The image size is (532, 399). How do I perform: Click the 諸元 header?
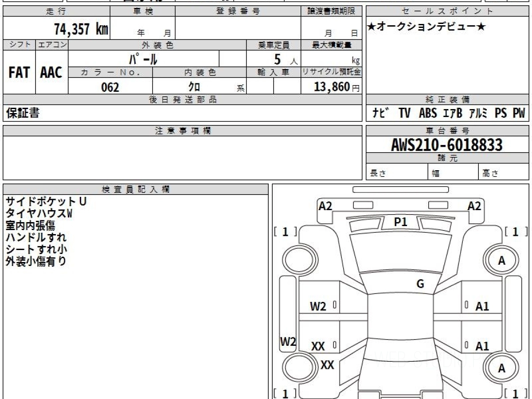coord(447,158)
